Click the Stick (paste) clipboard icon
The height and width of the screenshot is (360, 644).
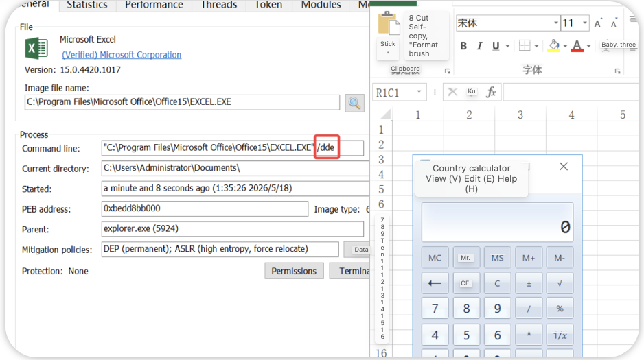click(389, 25)
